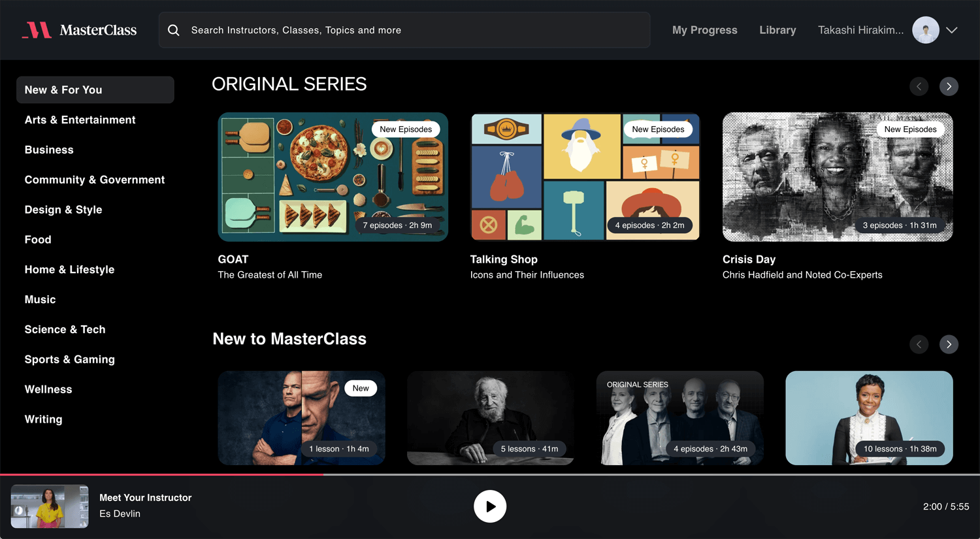Click the search magnifier icon
The height and width of the screenshot is (539, 980).
(x=174, y=30)
